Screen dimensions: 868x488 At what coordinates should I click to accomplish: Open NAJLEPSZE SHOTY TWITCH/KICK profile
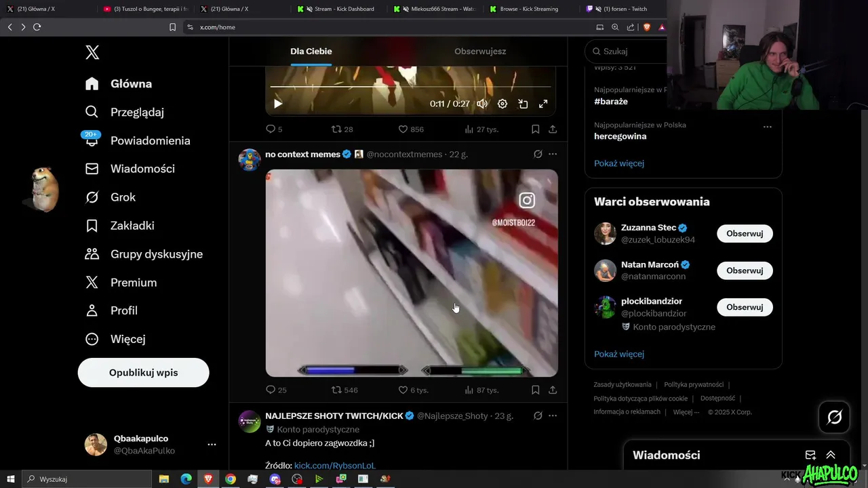[334, 415]
